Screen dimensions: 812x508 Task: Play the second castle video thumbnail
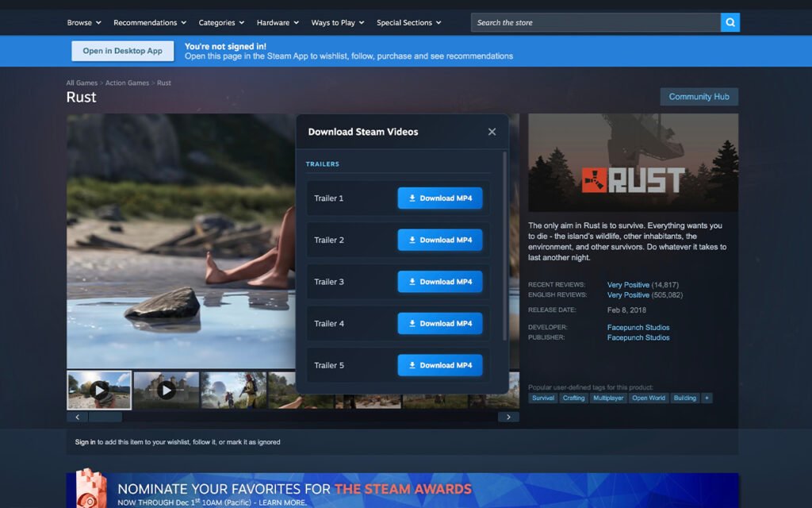click(x=167, y=390)
